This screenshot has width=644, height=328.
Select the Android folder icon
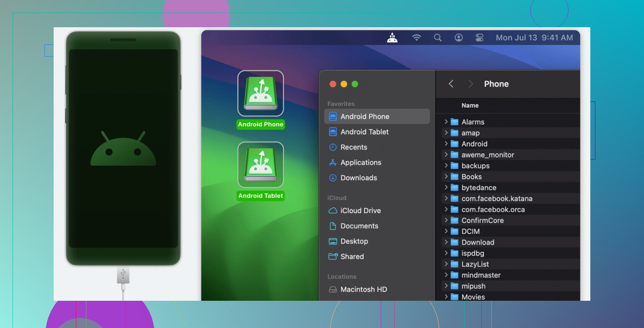click(x=454, y=144)
